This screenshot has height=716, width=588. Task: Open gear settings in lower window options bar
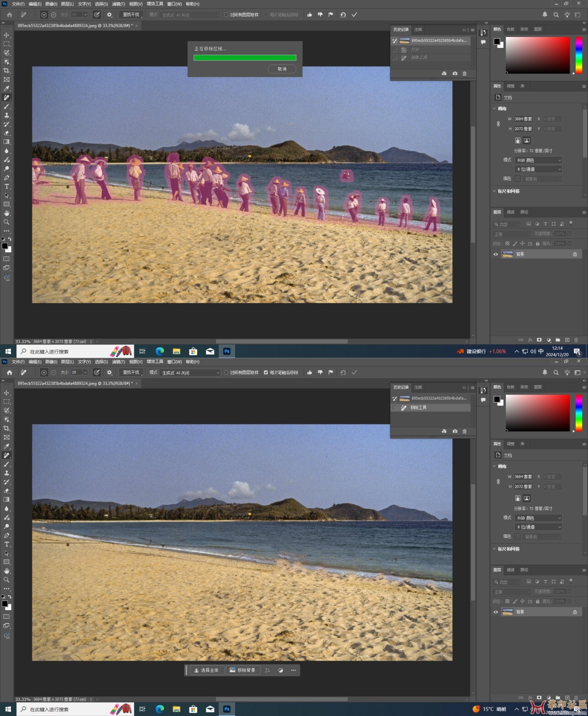pyautogui.click(x=109, y=372)
